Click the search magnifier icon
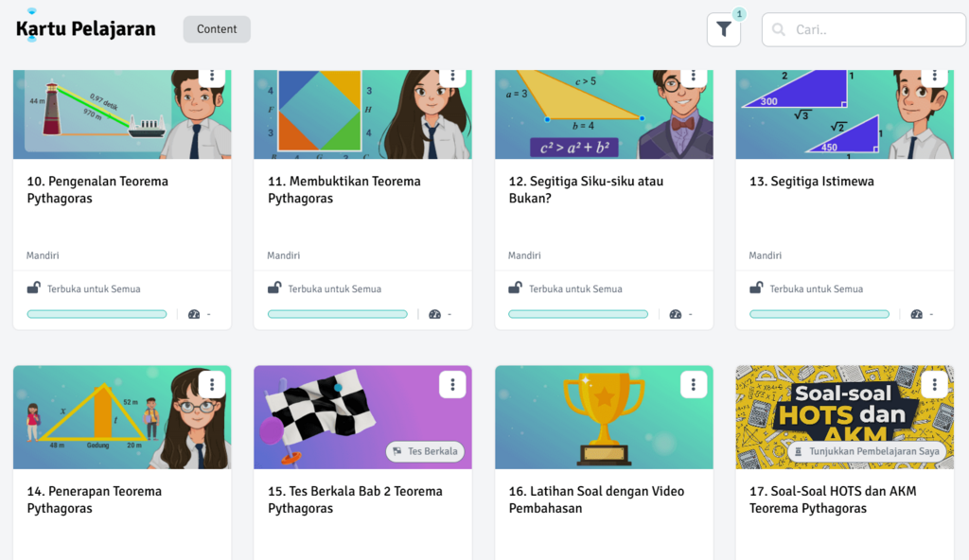The width and height of the screenshot is (969, 560). point(779,30)
